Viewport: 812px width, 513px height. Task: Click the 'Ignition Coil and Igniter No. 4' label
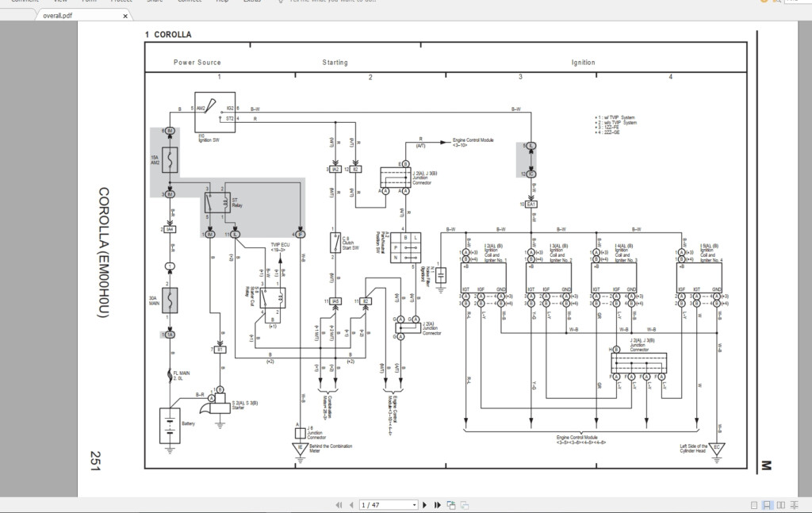pyautogui.click(x=711, y=253)
